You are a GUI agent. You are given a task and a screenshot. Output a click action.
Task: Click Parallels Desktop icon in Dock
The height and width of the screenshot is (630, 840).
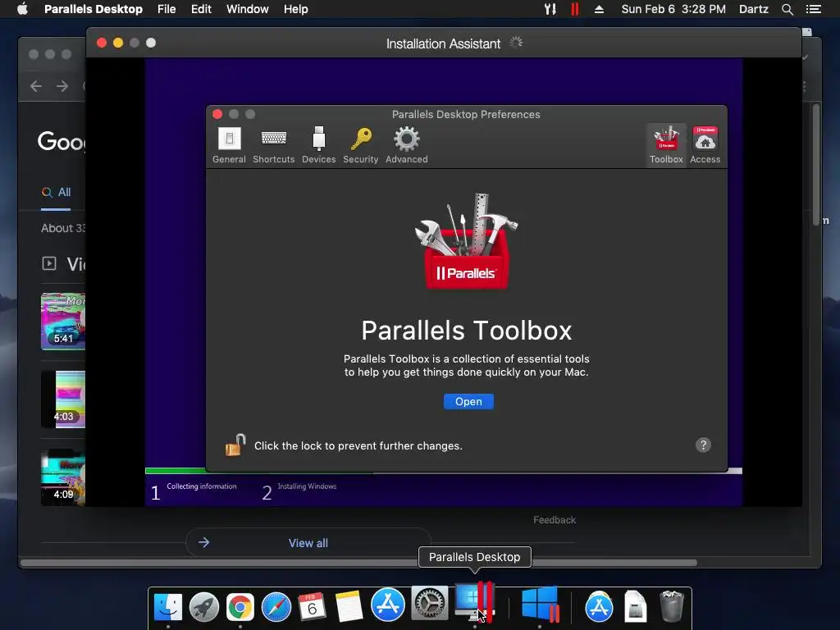[x=475, y=601]
